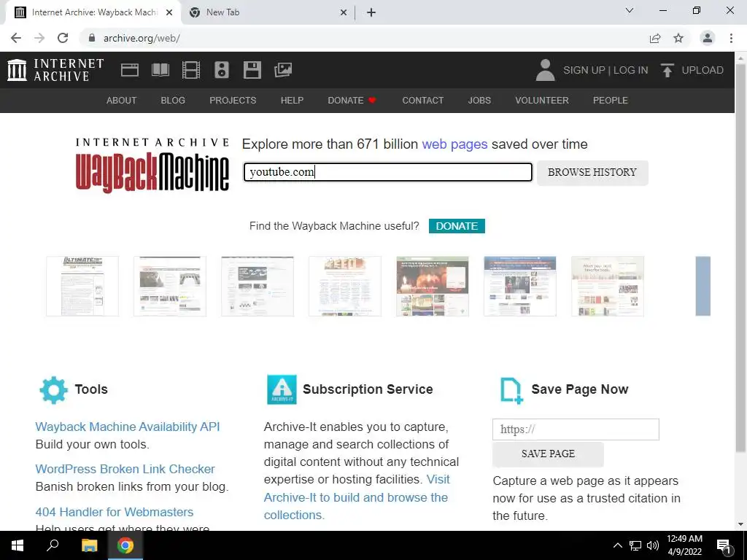747x560 pixels.
Task: Open 404 Handler for Webmasters link
Action: [115, 512]
